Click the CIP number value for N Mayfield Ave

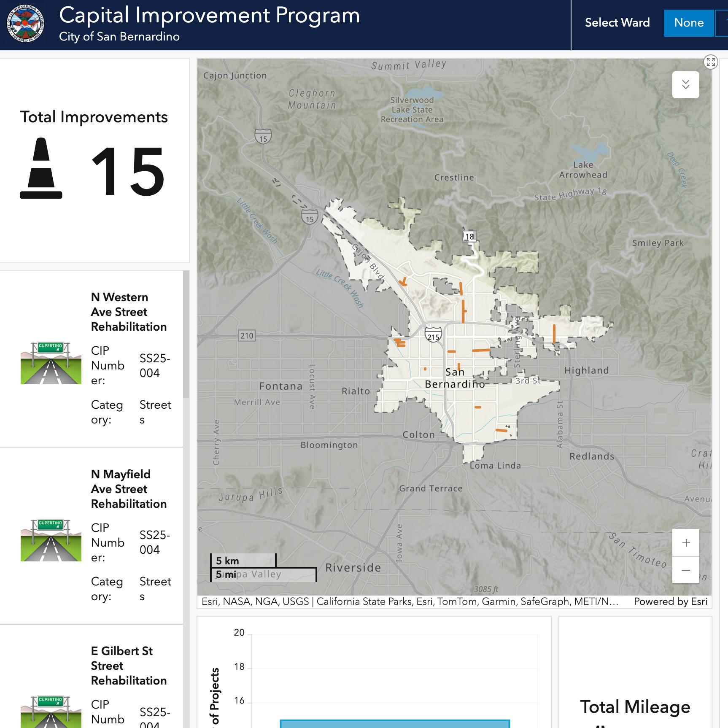click(155, 542)
